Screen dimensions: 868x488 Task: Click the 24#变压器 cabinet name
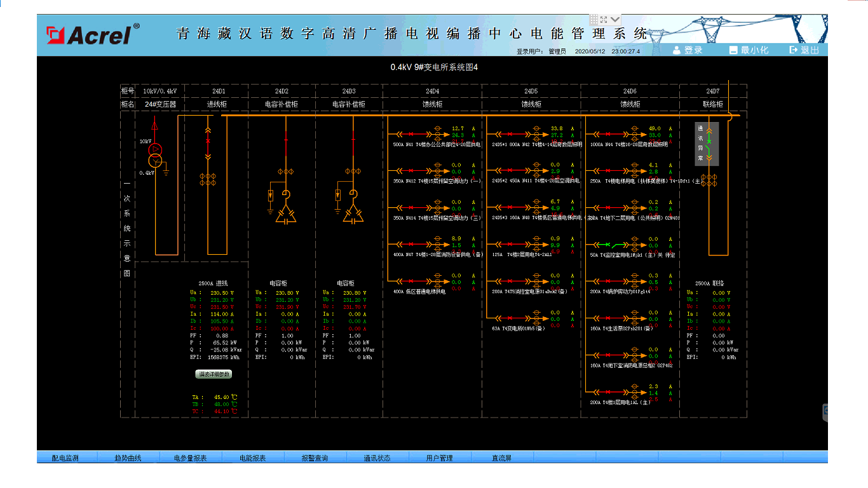(x=160, y=104)
